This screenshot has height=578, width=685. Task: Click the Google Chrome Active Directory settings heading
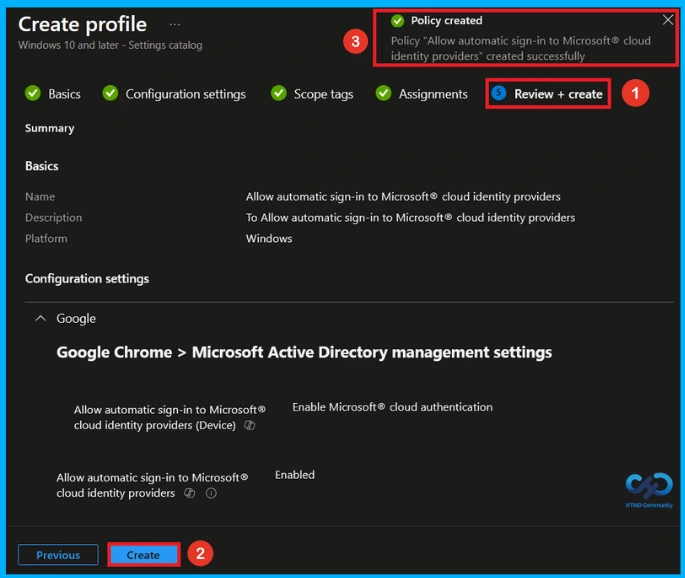(304, 353)
